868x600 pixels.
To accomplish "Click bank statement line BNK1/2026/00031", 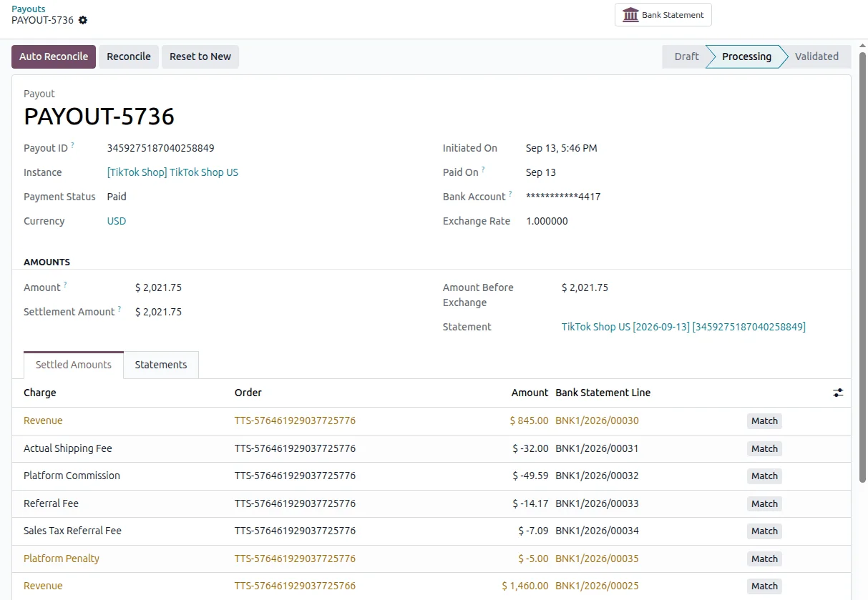I will click(597, 449).
